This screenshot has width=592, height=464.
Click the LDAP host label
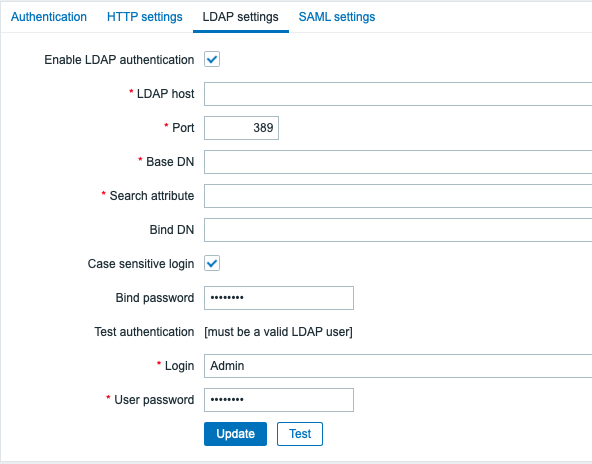[x=165, y=94]
